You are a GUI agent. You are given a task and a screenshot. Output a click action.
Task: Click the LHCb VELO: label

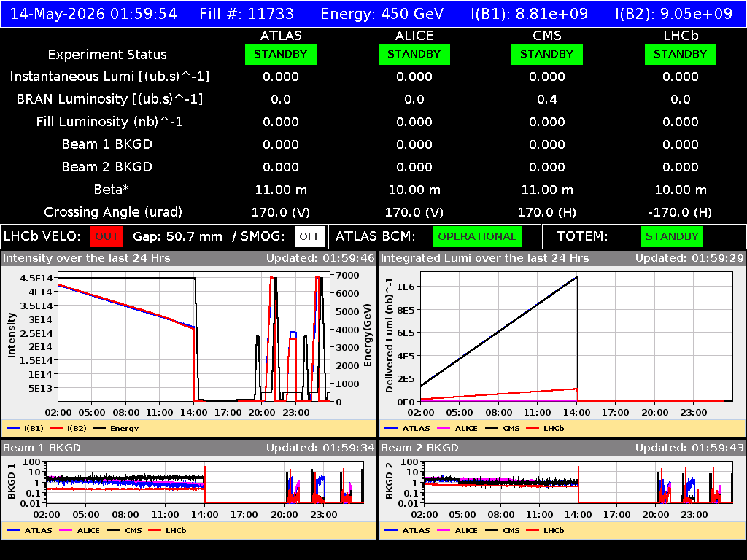coord(42,236)
